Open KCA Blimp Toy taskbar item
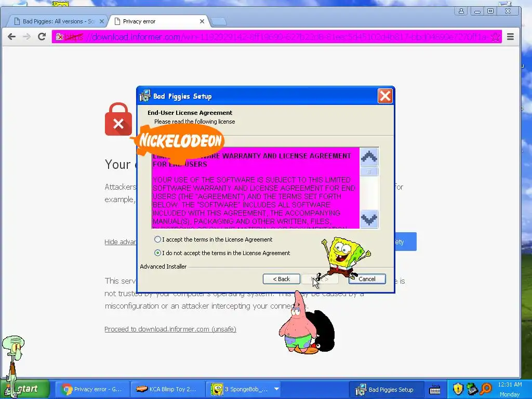The width and height of the screenshot is (532, 399). [167, 389]
